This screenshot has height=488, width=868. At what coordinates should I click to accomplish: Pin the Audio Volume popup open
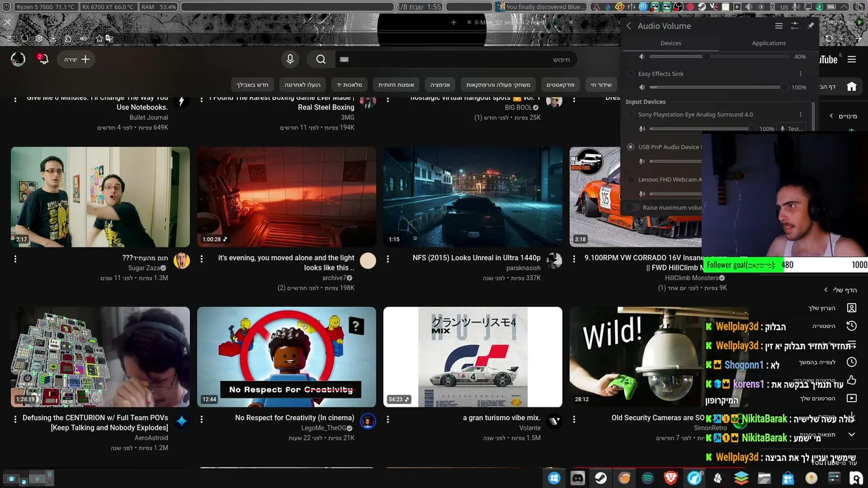(811, 26)
